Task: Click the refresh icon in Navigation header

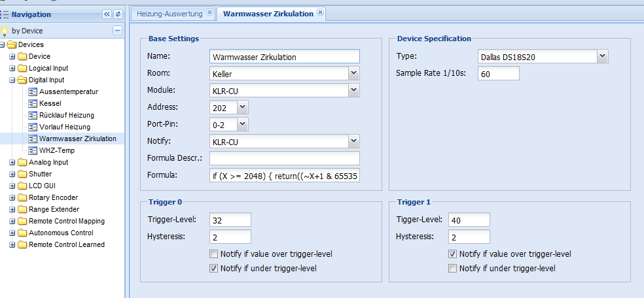Action: (118, 14)
